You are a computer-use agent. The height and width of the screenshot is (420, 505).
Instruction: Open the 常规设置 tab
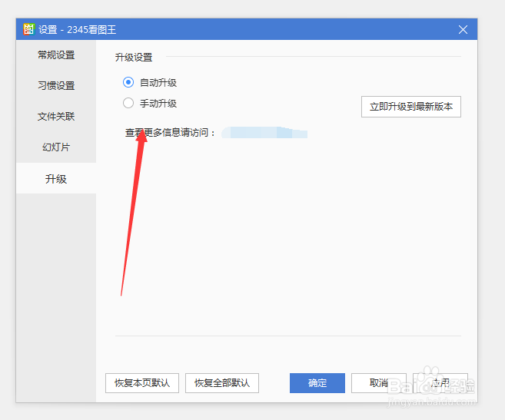56,55
